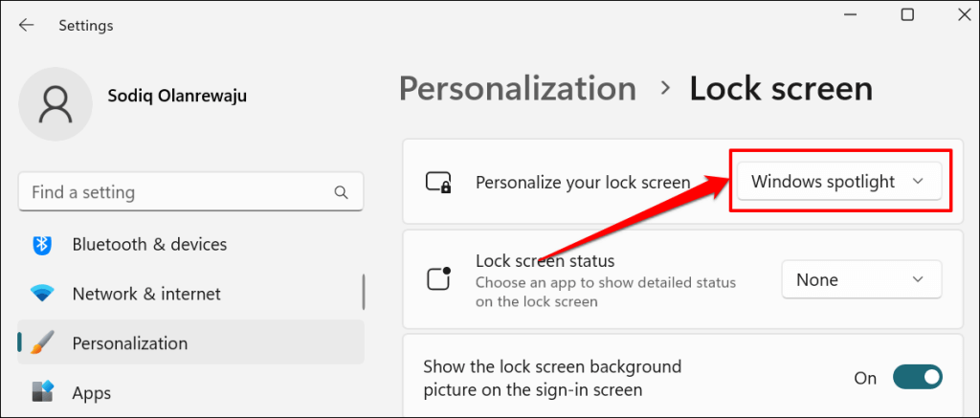Maximize the Settings window
The image size is (980, 418).
(907, 14)
